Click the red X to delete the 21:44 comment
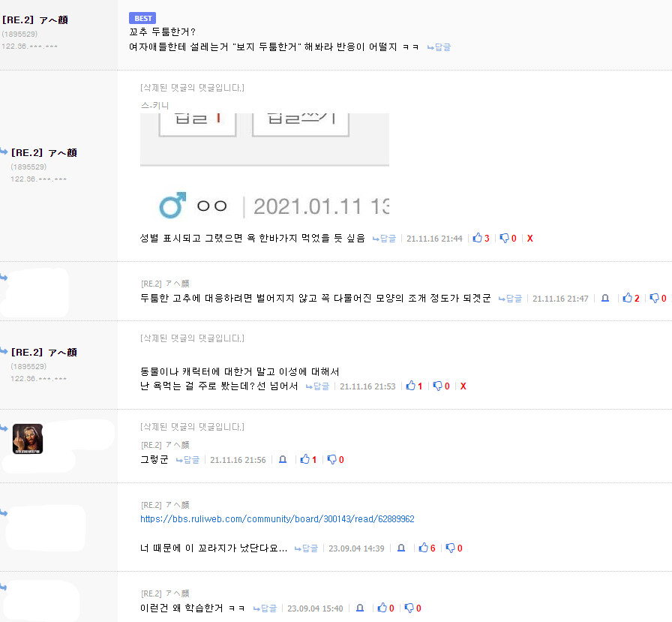The image size is (672, 622). coord(529,238)
